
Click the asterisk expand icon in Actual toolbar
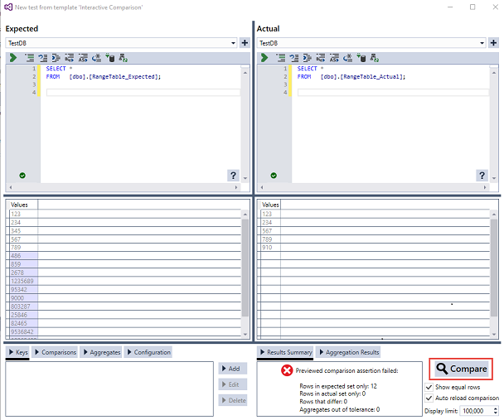(x=347, y=58)
